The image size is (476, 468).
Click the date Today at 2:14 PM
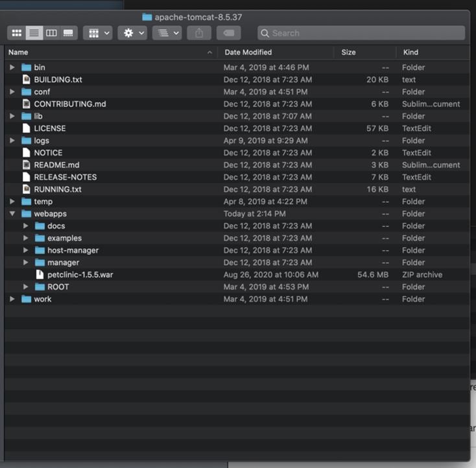[x=254, y=214]
